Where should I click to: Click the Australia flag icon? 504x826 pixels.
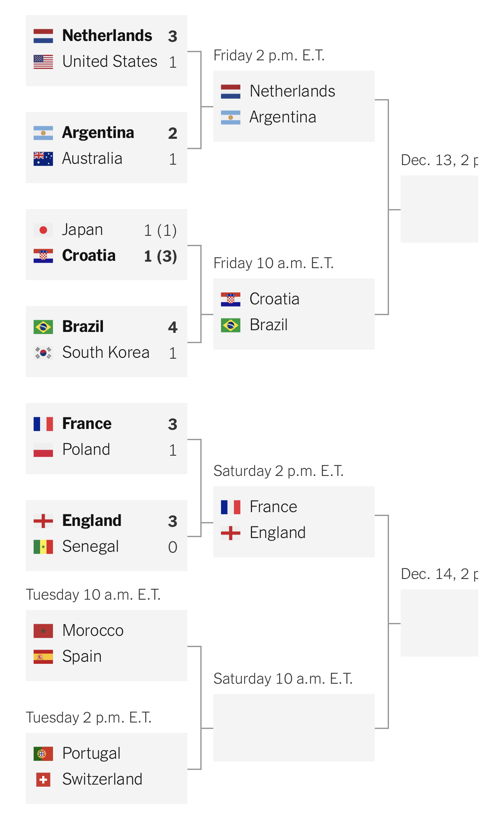[43, 159]
